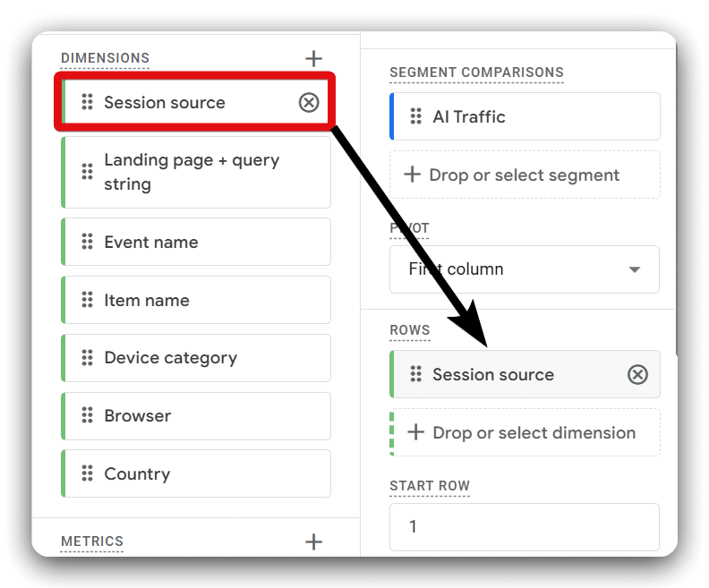Click the Rows section label
This screenshot has height=588, width=709.
[x=409, y=330]
